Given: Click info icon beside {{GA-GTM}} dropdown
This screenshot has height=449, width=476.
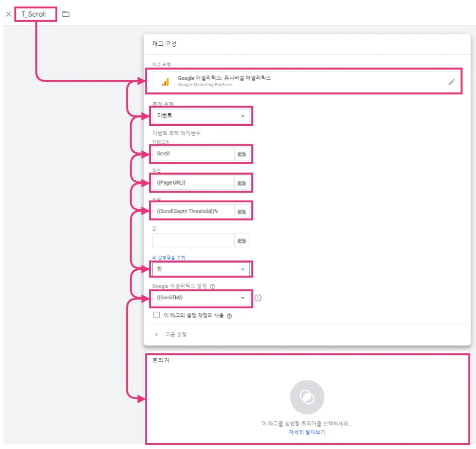Looking at the screenshot, I should pos(258,298).
